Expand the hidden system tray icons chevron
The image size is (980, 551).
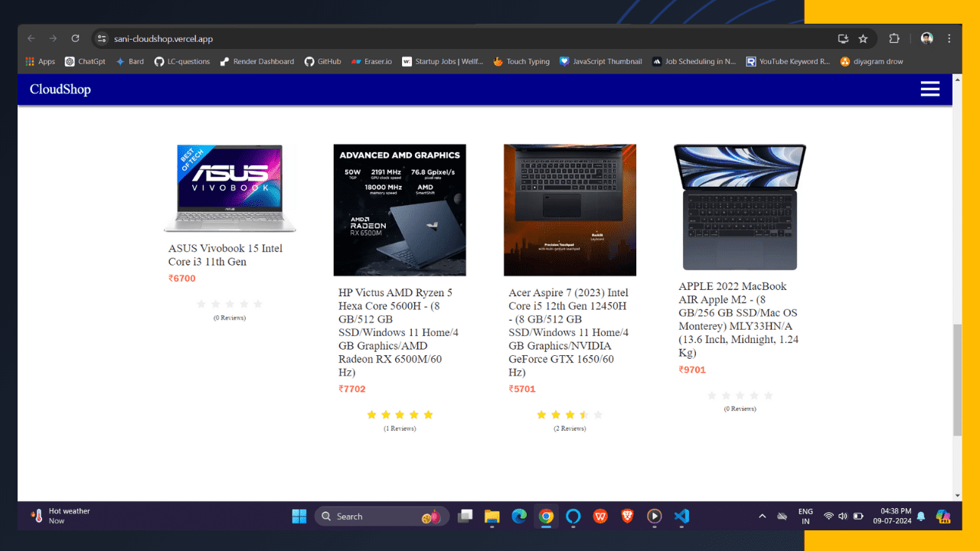point(763,517)
